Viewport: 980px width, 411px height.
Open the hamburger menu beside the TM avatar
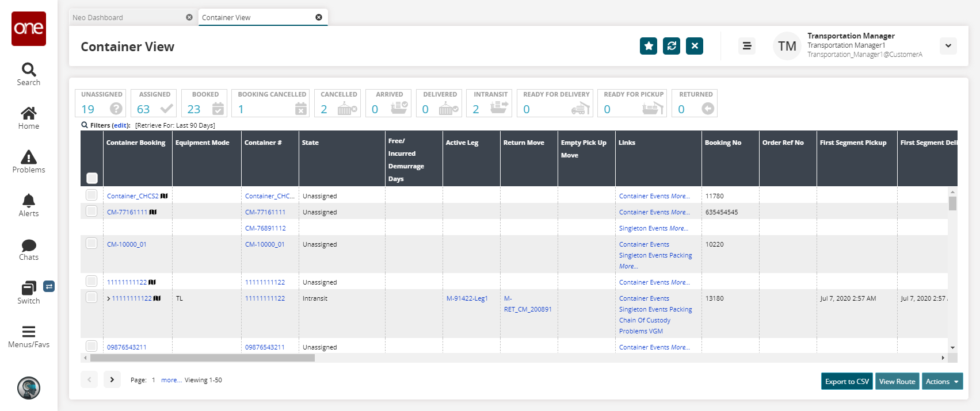pyautogui.click(x=746, y=46)
